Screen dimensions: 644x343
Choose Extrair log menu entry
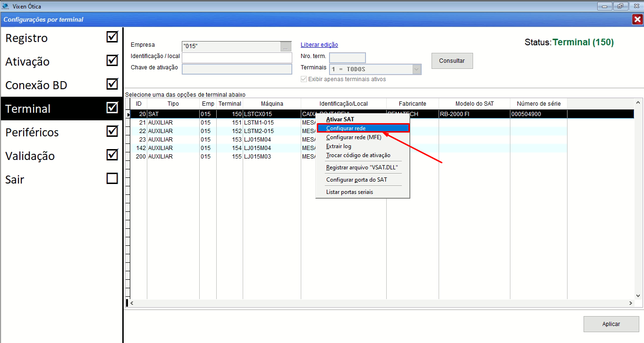click(339, 146)
